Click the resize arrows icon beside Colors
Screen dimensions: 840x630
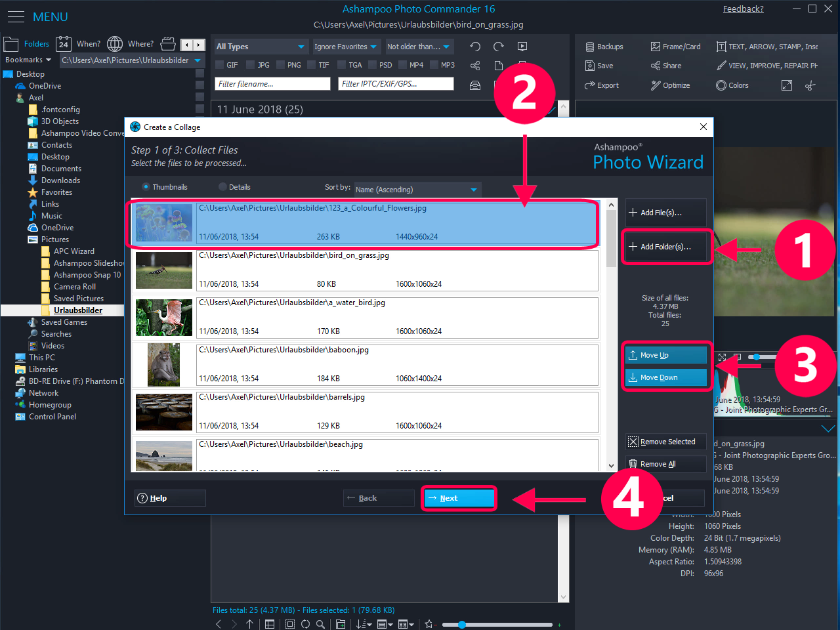(x=787, y=85)
